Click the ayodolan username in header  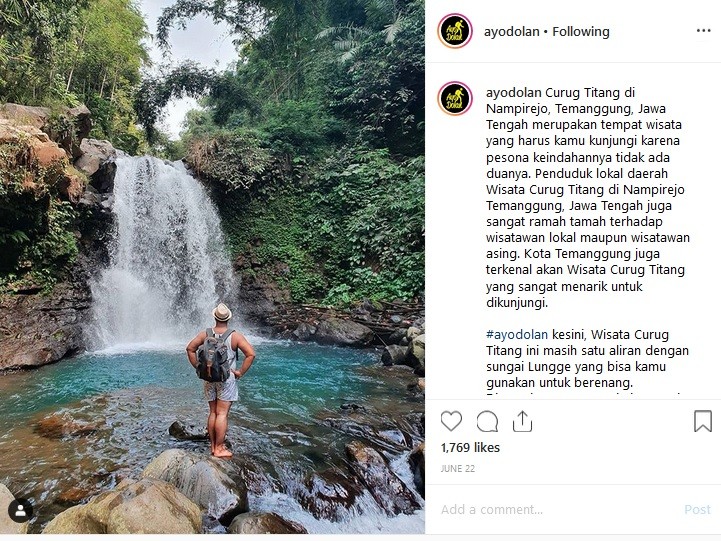point(511,32)
